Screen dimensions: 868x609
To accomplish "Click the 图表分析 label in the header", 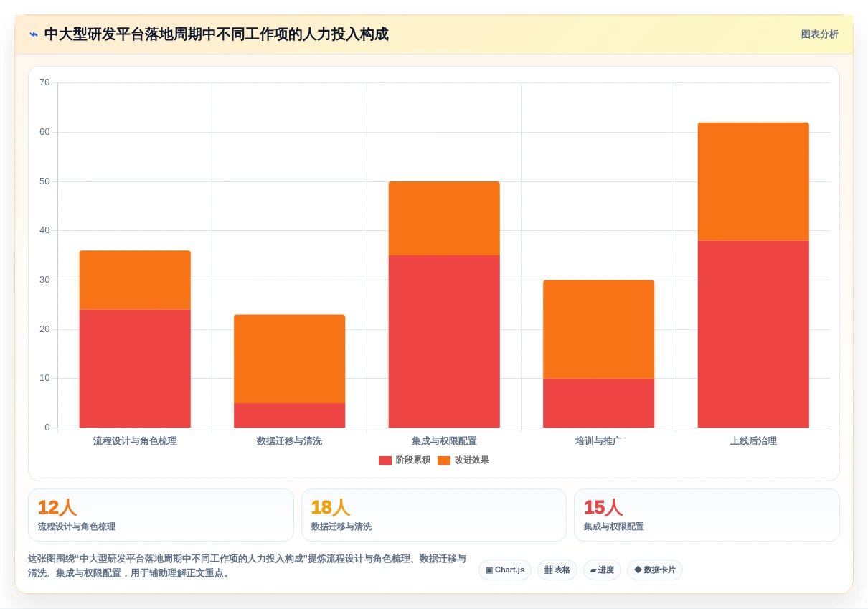I will coord(819,34).
